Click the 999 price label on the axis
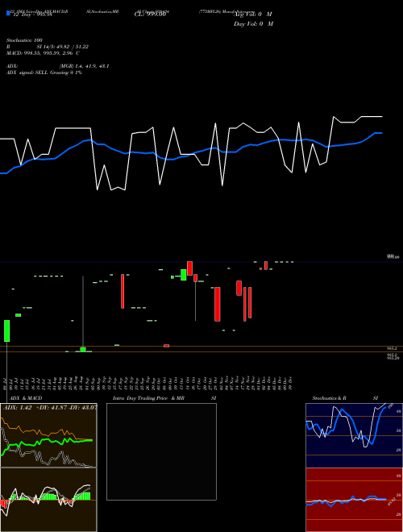Viewport: 403px width, 532px height. point(393,257)
